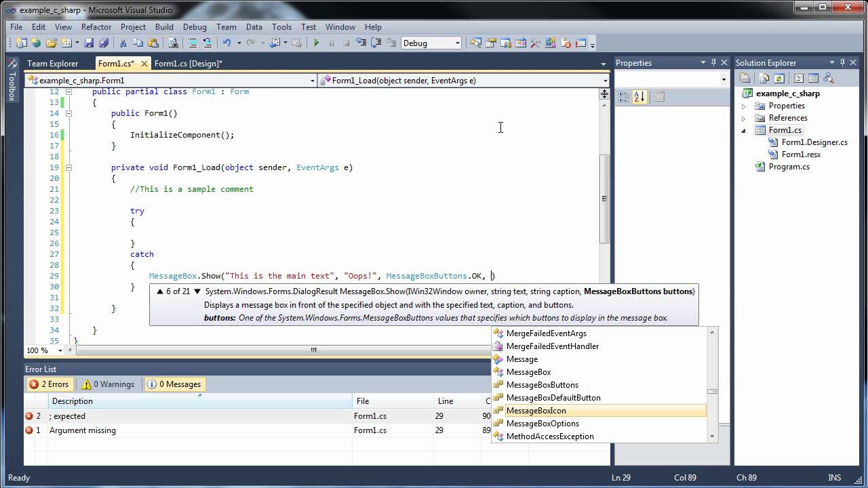Open the Tools menu
Viewport: 868px width, 488px height.
(281, 27)
